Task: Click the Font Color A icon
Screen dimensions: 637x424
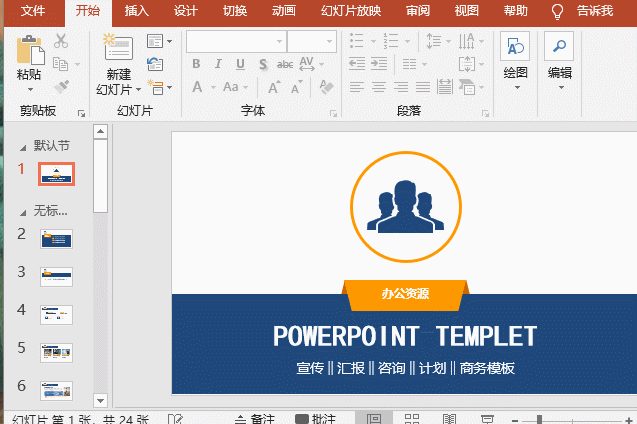Action: click(197, 87)
